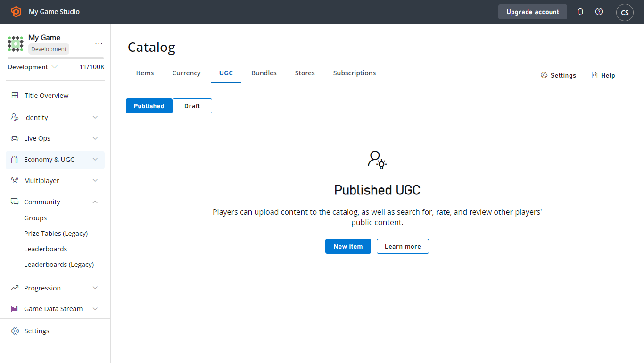Viewport: 644px width, 363px height.
Task: Click the Development badge under My Game
Action: pos(49,49)
